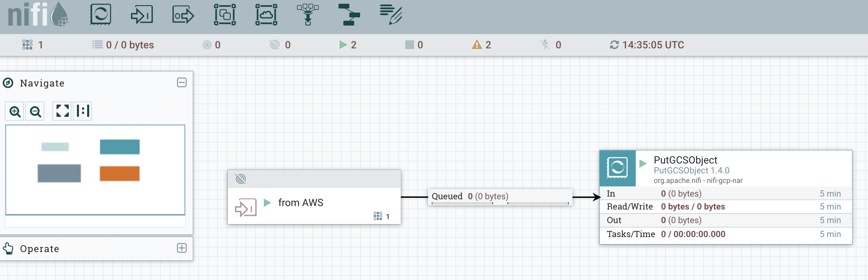Click the teal rectangle in birdseye view
The width and height of the screenshot is (868, 280).
(x=120, y=147)
